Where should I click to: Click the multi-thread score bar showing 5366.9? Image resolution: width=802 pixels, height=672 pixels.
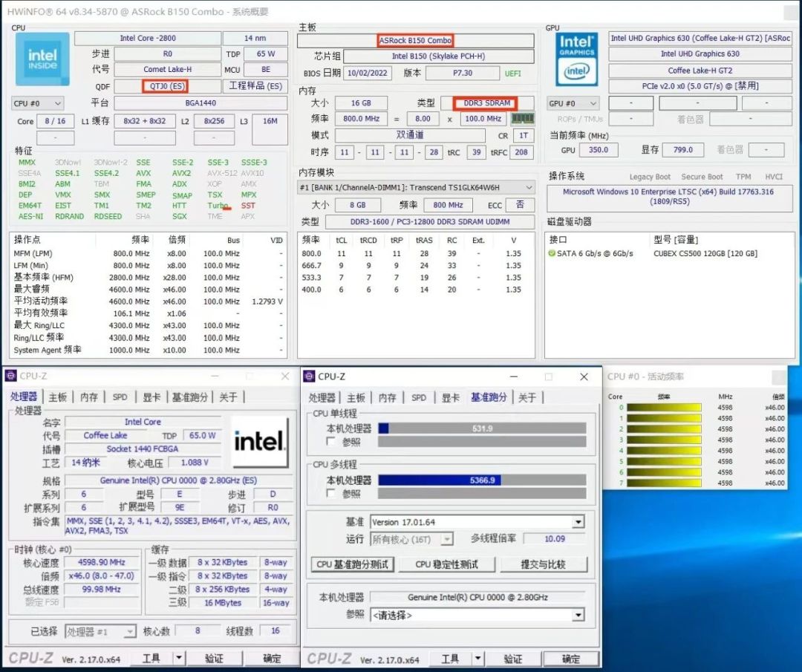483,480
